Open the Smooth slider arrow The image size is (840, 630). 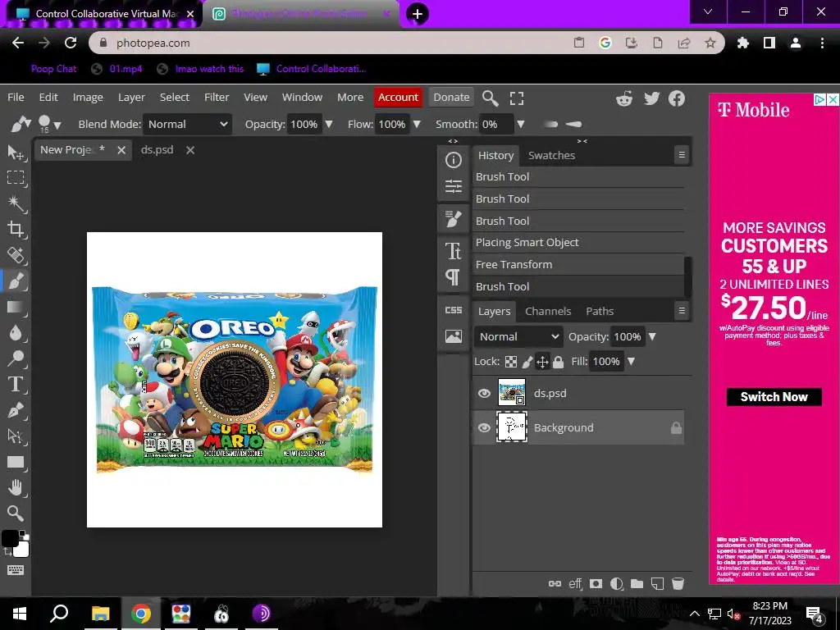[520, 125]
